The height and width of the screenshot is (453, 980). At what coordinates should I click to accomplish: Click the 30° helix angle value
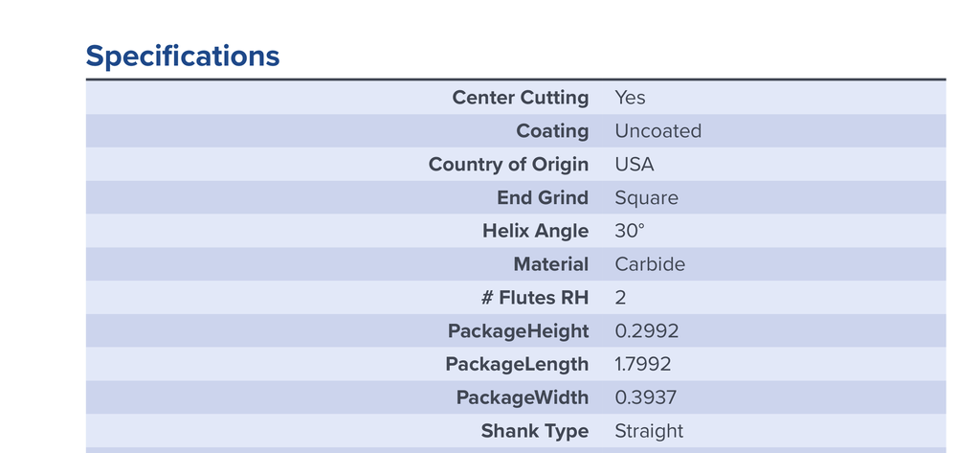[630, 231]
